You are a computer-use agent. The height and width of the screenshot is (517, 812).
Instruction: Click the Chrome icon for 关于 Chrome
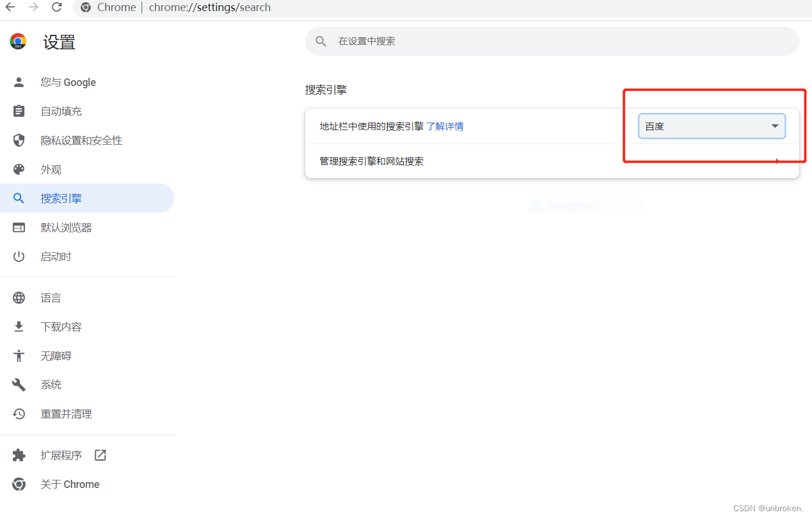click(x=19, y=484)
